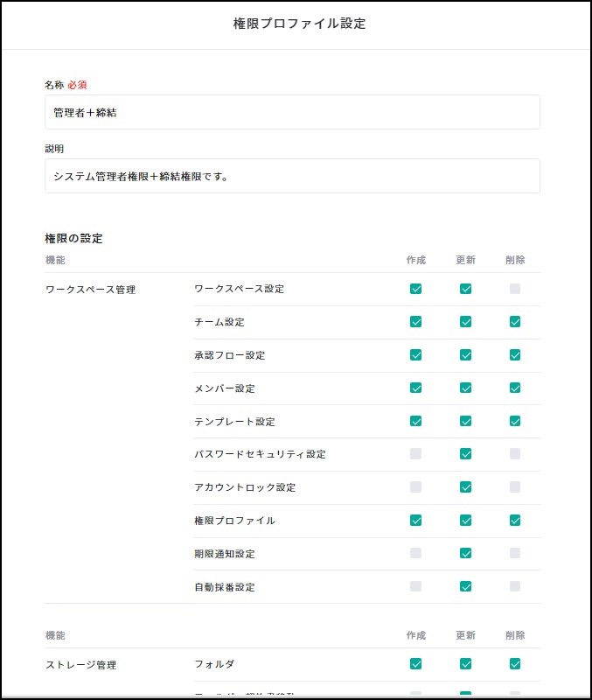
Task: Toggle 作成 checkbox for 承認フロー設定
Action: pos(415,355)
